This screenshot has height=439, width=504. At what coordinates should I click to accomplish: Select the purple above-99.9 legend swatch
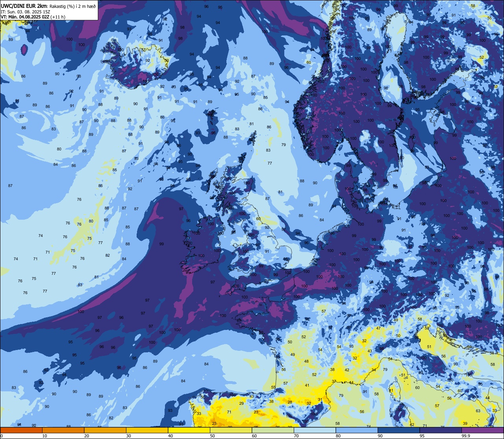click(x=482, y=430)
